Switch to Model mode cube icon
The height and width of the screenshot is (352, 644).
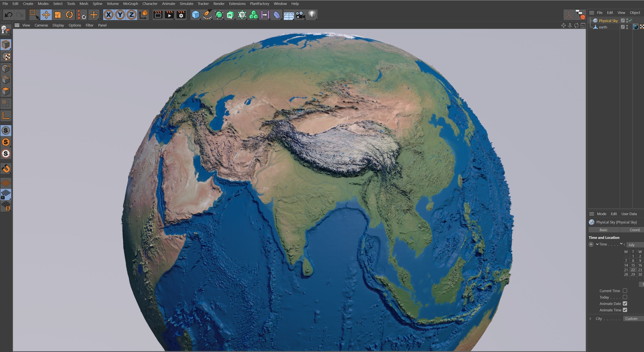(x=6, y=44)
